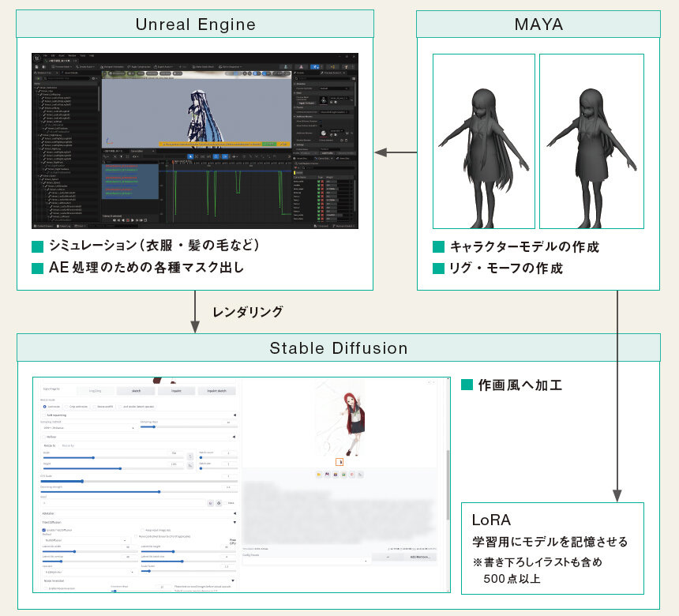Click the recycle reuse seed icon
The width and height of the screenshot is (679, 616).
tap(219, 503)
